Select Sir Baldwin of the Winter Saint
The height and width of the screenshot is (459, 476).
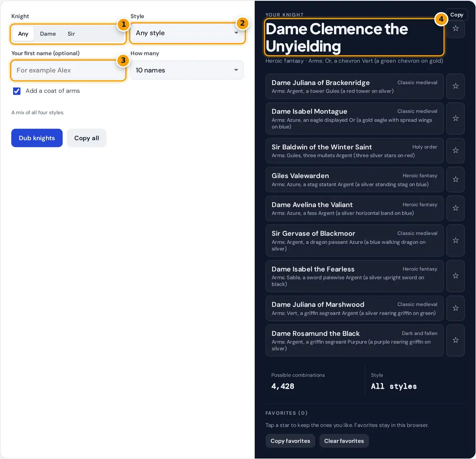point(322,147)
